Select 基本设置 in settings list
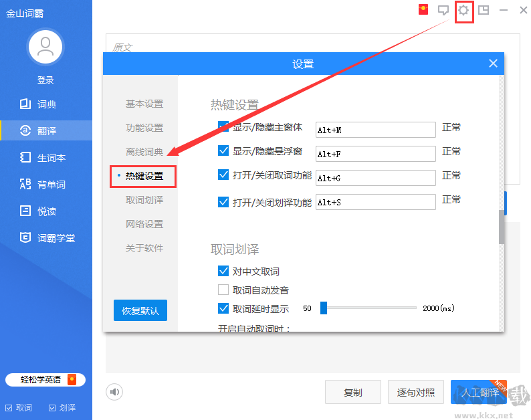The height and width of the screenshot is (420, 531). [x=144, y=104]
